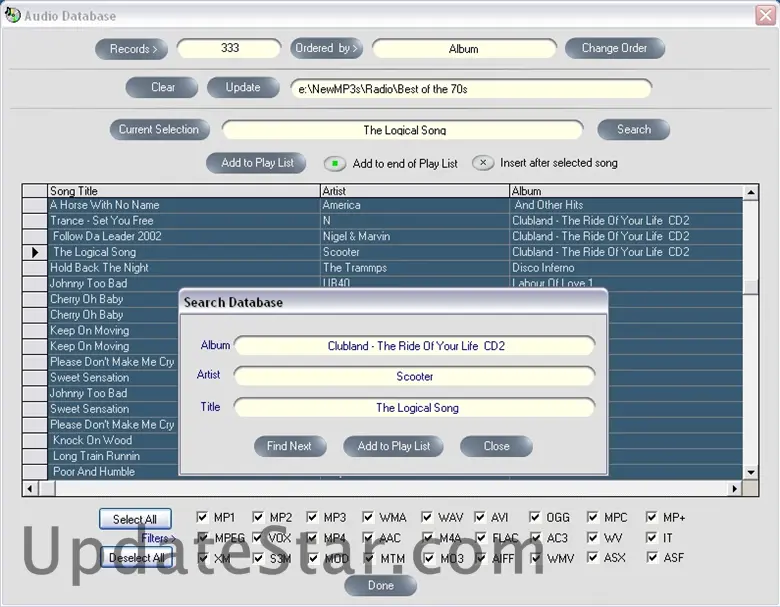Click the Artist column header
This screenshot has height=607, width=780.
[415, 191]
